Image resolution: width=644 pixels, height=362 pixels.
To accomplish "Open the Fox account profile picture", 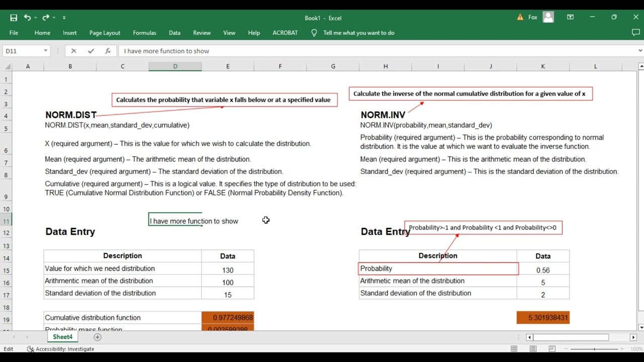I will (548, 17).
